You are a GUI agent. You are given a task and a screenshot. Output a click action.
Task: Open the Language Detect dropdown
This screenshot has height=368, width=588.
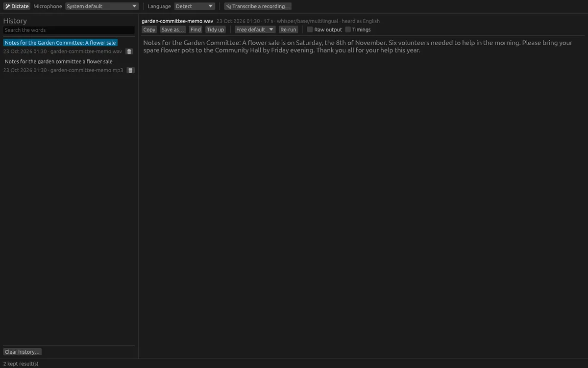pos(195,6)
